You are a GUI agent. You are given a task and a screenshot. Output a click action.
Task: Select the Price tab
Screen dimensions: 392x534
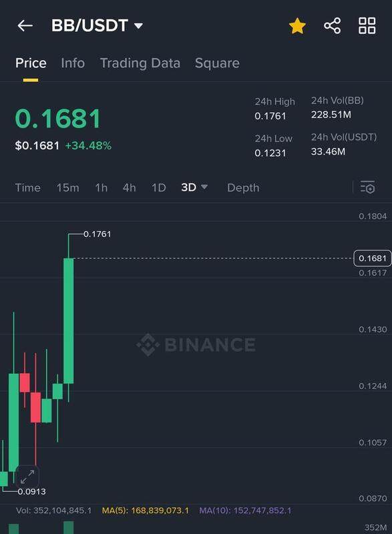pyautogui.click(x=31, y=63)
